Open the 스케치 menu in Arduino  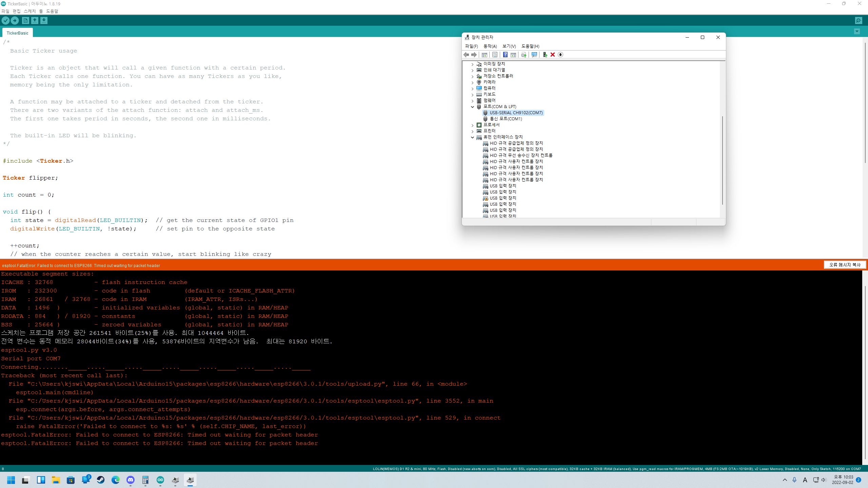coord(29,11)
